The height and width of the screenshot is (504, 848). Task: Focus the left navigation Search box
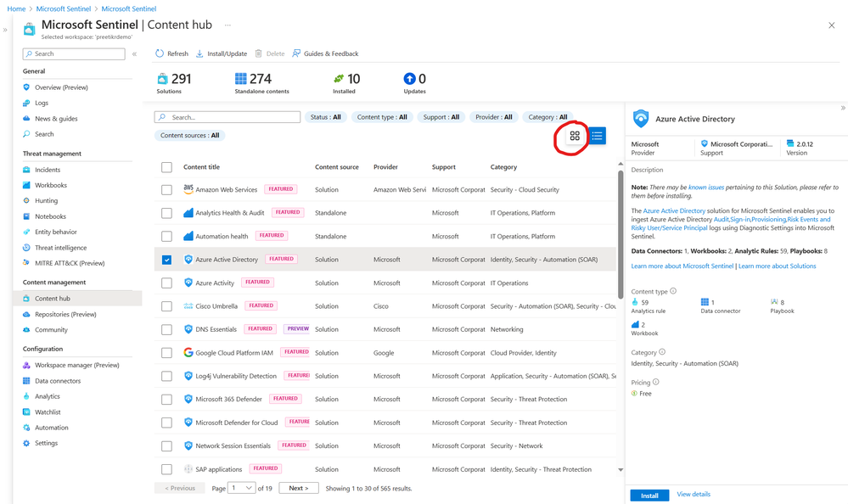coord(74,53)
